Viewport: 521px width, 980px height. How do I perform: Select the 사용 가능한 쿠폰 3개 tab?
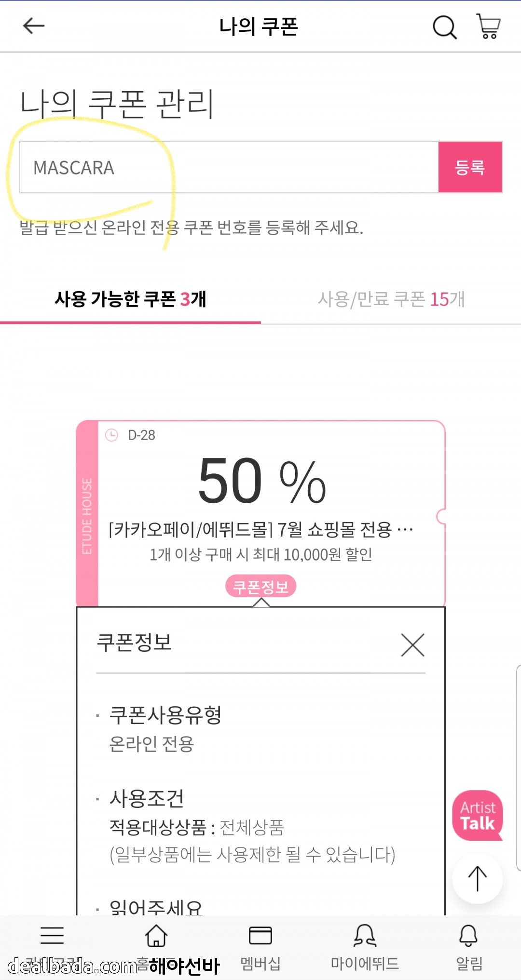130,299
